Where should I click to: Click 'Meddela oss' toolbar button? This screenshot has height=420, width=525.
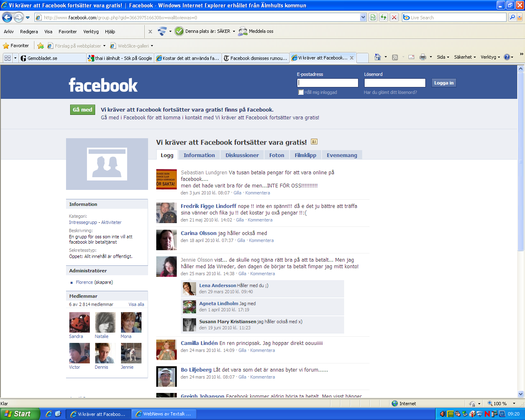point(256,31)
